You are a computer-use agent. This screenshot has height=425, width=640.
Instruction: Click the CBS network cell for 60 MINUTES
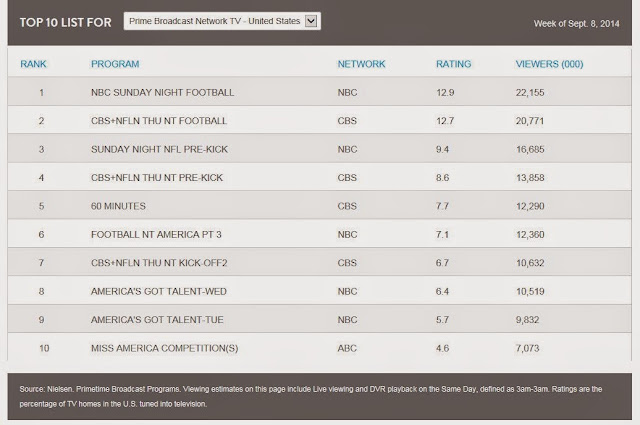pos(347,206)
